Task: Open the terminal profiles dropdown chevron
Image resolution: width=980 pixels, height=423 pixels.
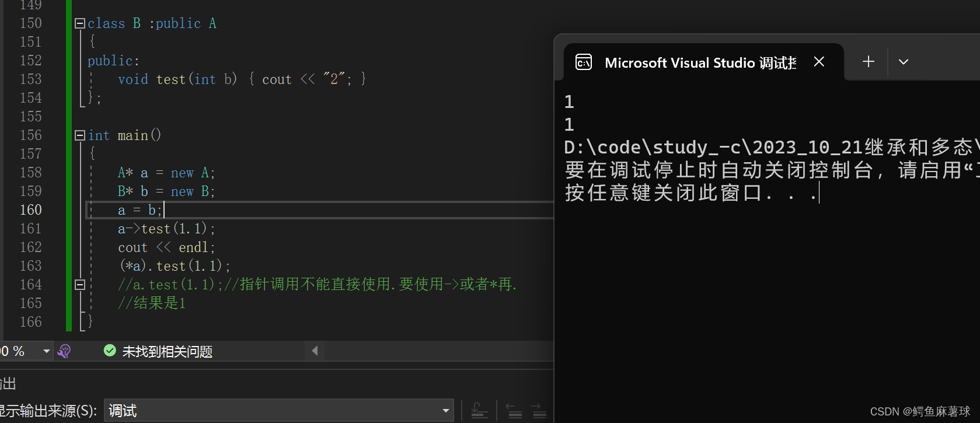Action: 904,62
